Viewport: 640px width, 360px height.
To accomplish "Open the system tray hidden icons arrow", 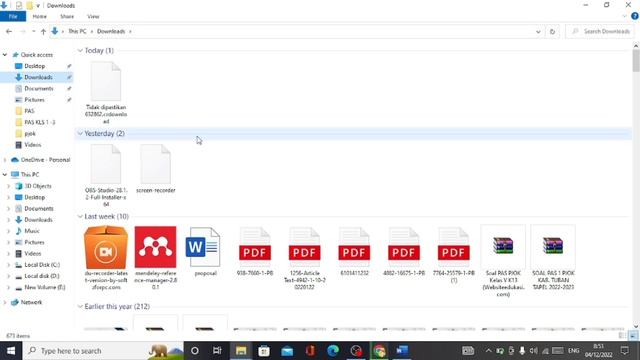I will (x=488, y=351).
